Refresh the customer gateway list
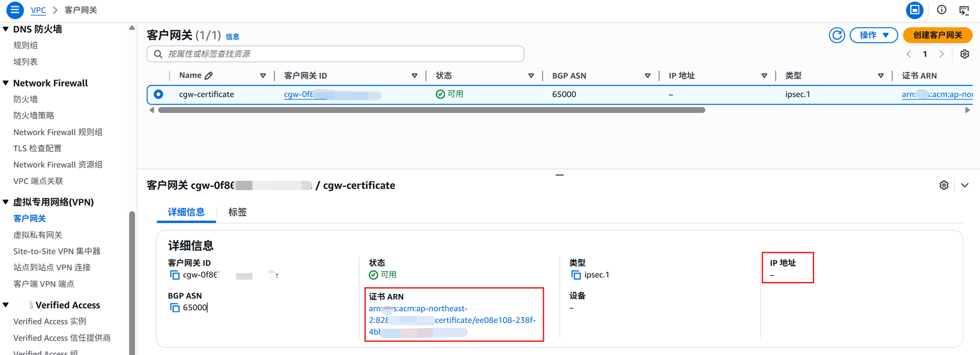Image resolution: width=980 pixels, height=355 pixels. [837, 36]
